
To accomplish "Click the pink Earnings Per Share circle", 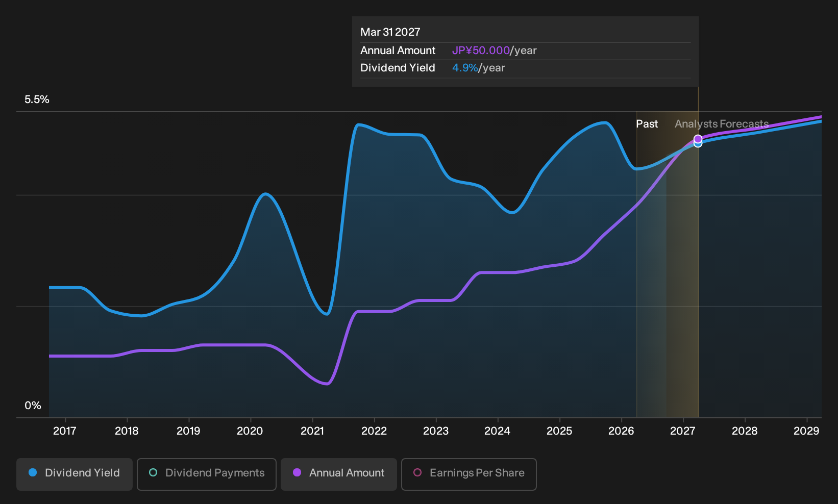I will tap(417, 472).
